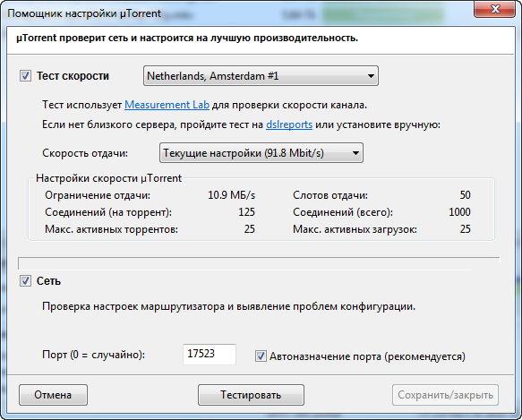This screenshot has height=420, width=522.
Task: Open the Measurement Lab link
Action: tap(167, 105)
